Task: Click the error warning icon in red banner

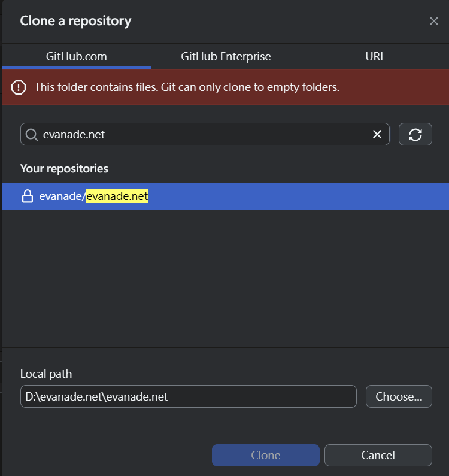Action: pyautogui.click(x=19, y=87)
